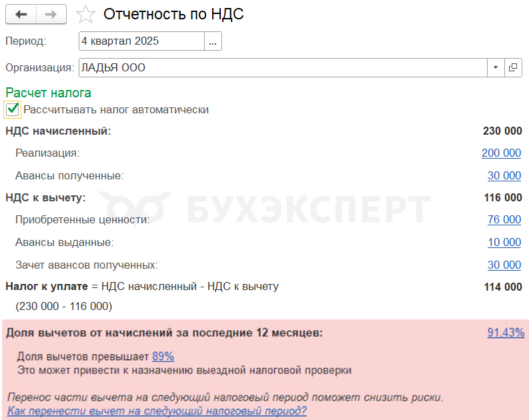Click the НДС начисленный total 230 000
529x420 pixels.
coord(502,131)
